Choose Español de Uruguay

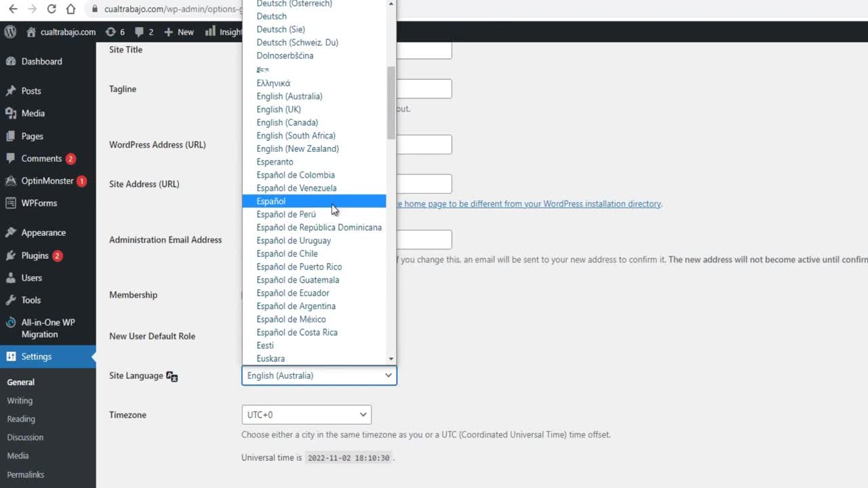point(314,241)
